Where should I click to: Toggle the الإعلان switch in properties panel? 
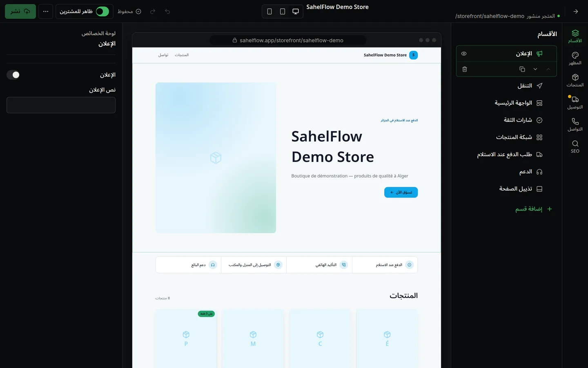click(13, 75)
